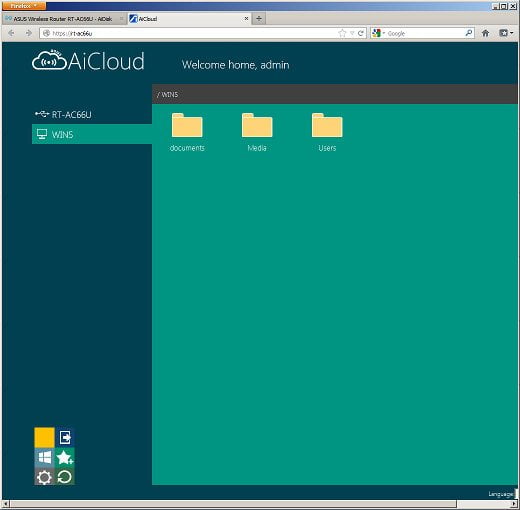
Task: Go to Firefox home page icon
Action: pyautogui.click(x=485, y=33)
